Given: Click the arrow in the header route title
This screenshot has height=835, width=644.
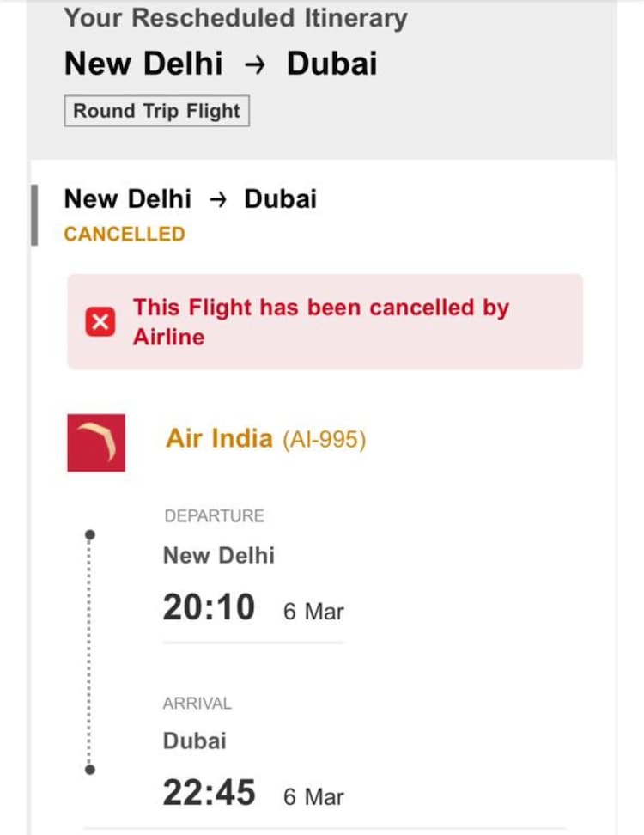Looking at the screenshot, I should [x=253, y=65].
